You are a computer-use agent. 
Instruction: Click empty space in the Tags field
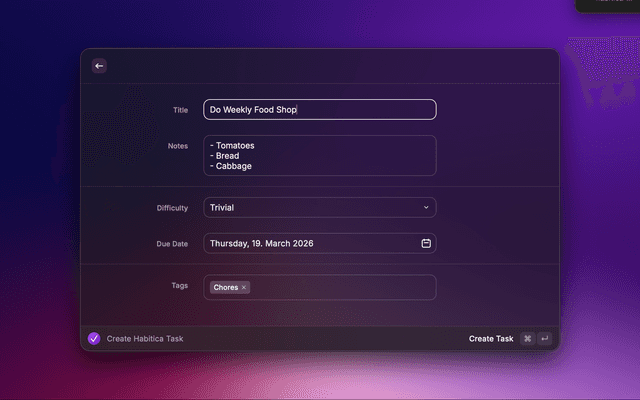coord(340,288)
